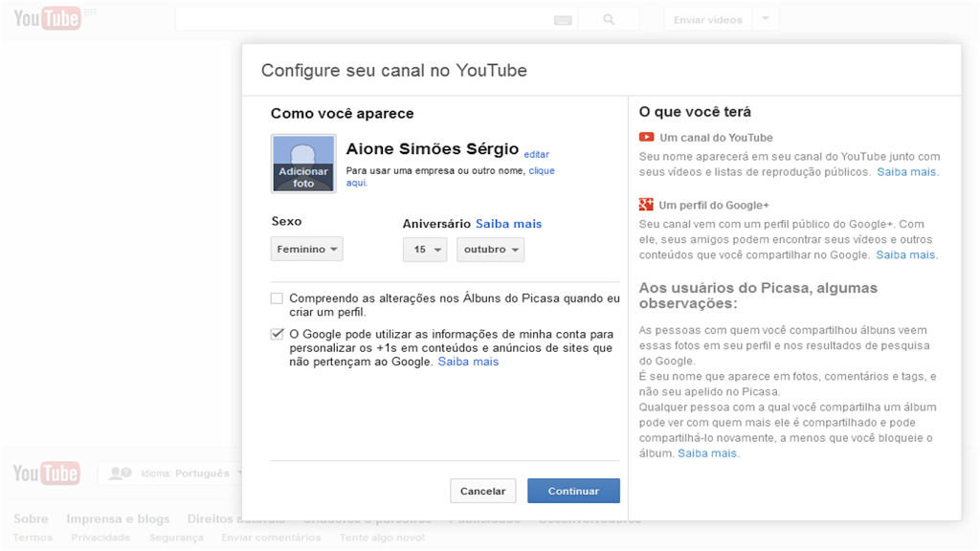Open the birthday month dropdown showing outubro

491,250
